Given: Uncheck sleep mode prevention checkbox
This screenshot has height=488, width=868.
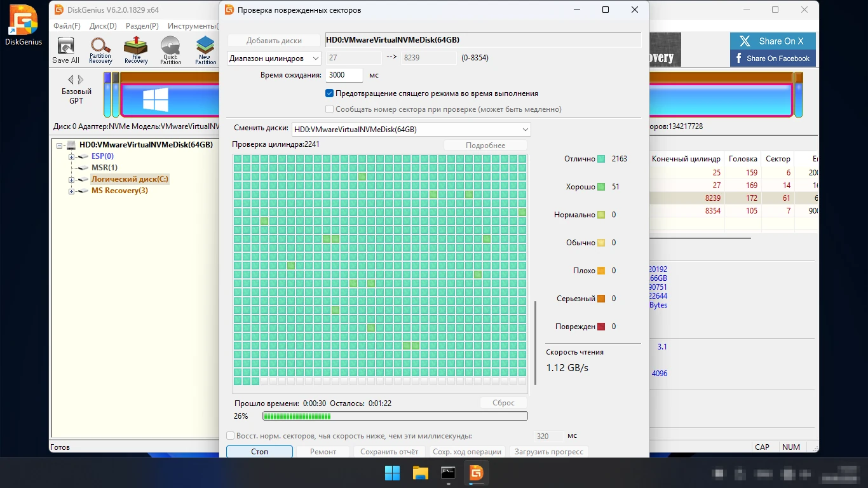Looking at the screenshot, I should (x=329, y=93).
